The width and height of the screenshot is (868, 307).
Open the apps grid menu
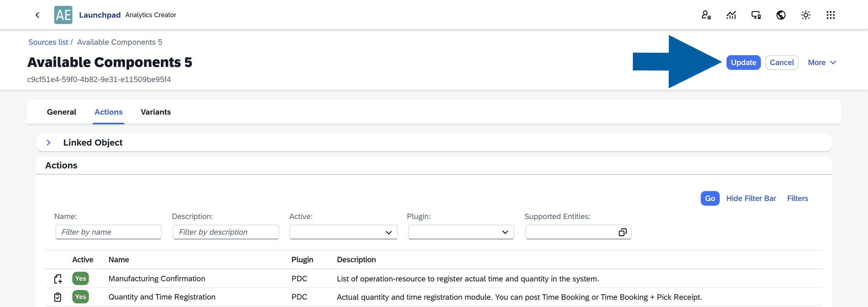point(831,15)
